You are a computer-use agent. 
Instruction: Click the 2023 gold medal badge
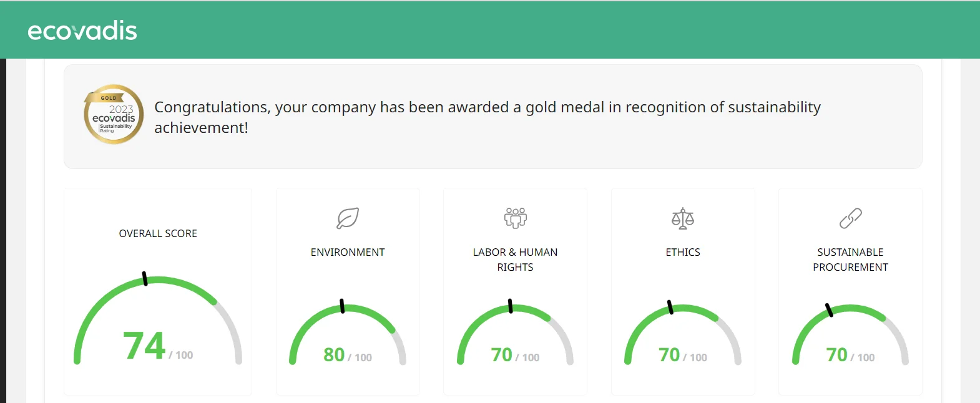click(114, 114)
